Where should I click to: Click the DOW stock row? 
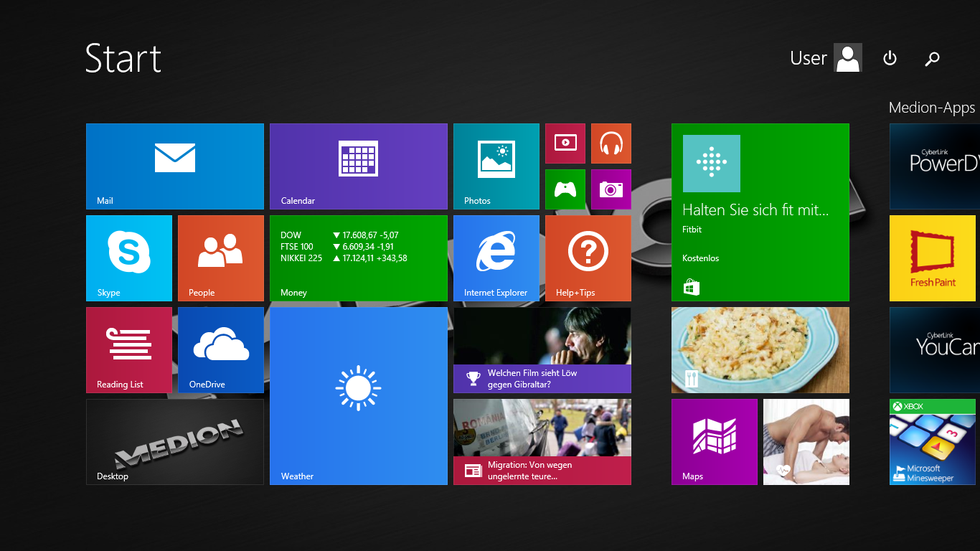click(x=339, y=235)
